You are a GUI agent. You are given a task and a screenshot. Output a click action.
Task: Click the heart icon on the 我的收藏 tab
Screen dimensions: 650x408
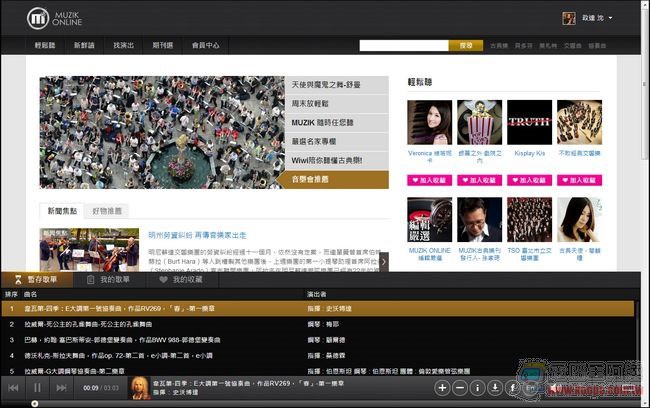[163, 280]
